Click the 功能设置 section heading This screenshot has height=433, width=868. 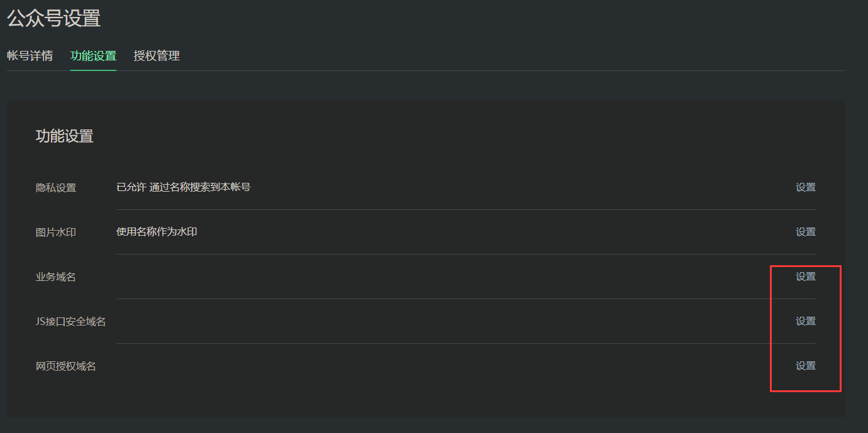point(65,136)
